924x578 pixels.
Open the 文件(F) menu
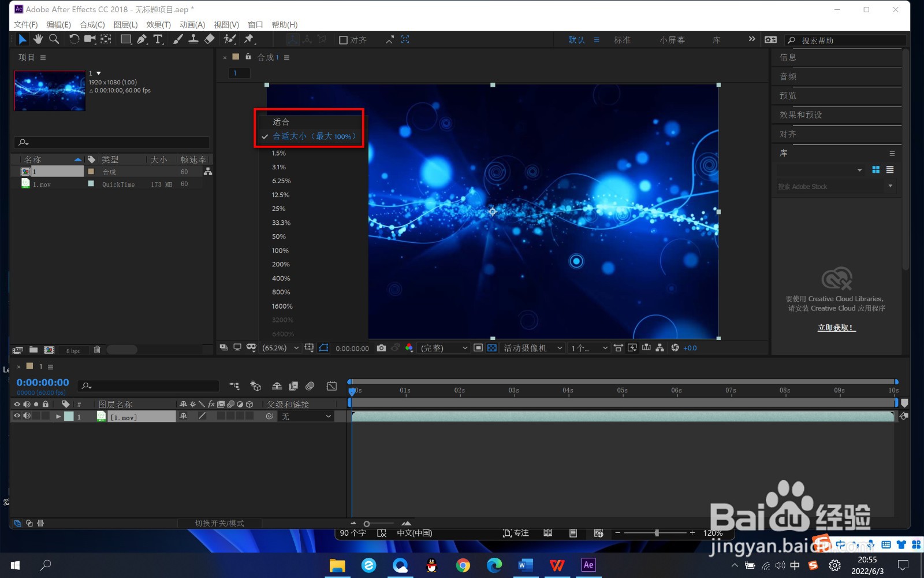pos(25,25)
